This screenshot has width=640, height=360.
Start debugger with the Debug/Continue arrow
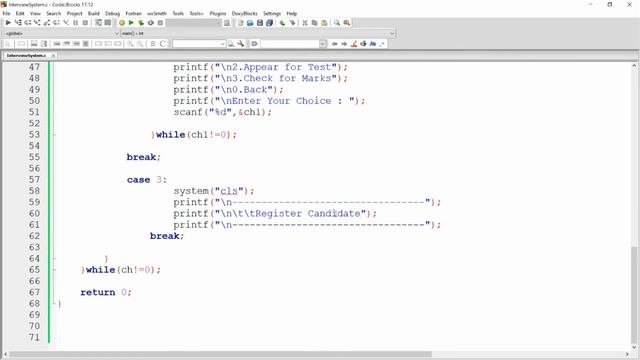(8, 23)
